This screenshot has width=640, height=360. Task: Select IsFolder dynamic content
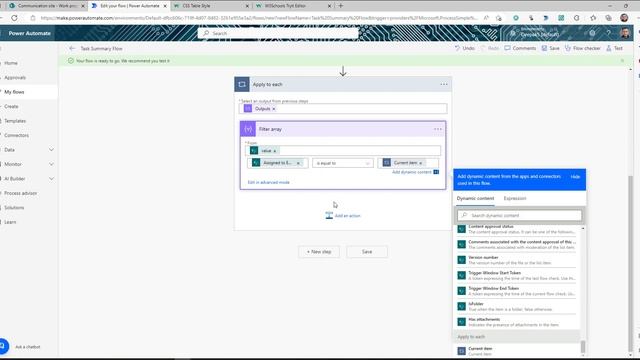coord(517,307)
